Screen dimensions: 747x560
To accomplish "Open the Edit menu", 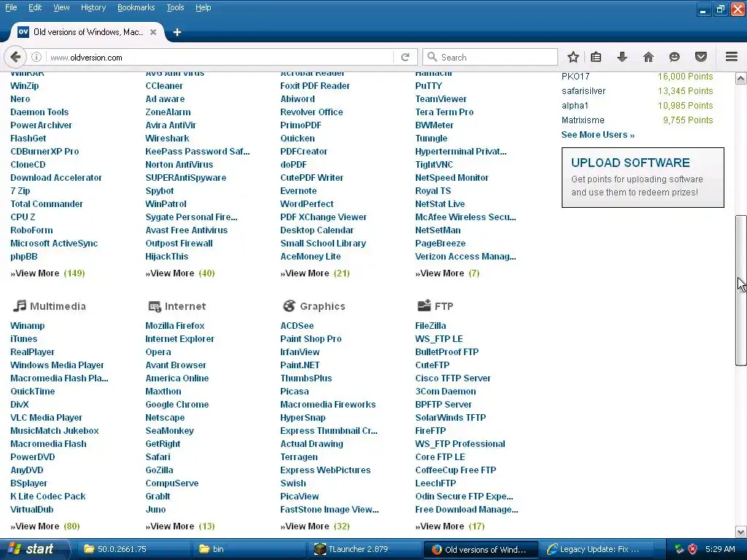I will coord(35,7).
